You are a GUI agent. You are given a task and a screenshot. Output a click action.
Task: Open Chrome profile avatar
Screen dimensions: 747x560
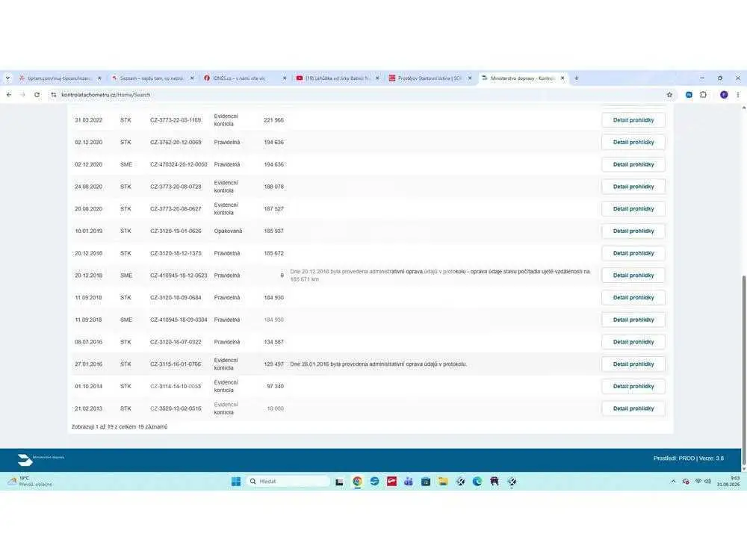[724, 95]
